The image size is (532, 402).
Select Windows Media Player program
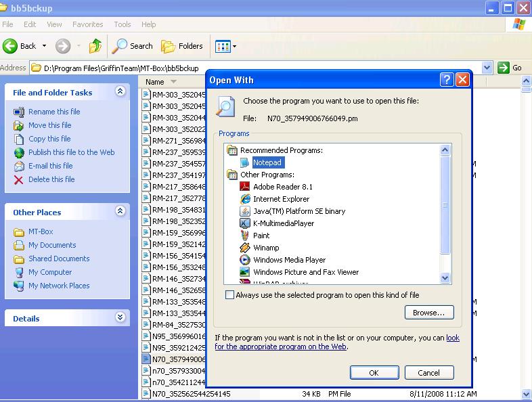(289, 260)
